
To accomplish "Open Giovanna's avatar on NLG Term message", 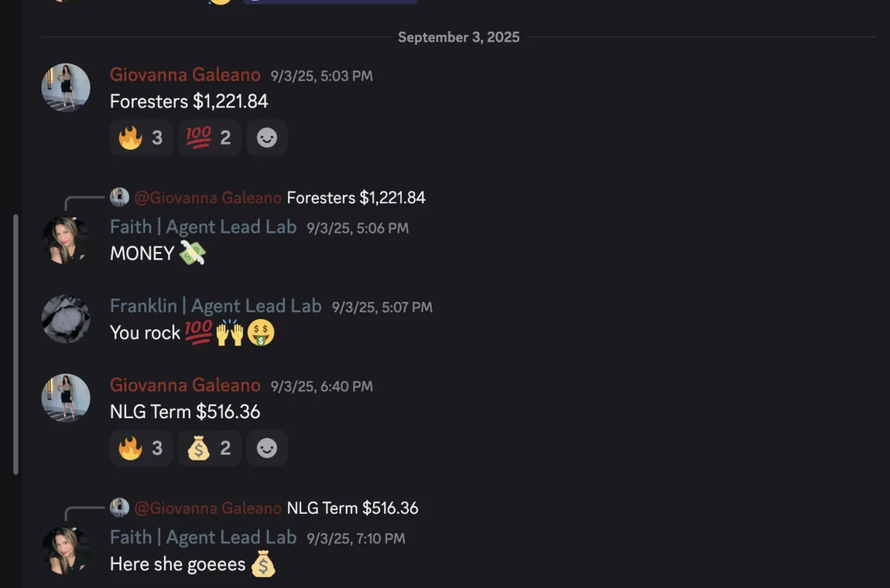I will [x=66, y=398].
